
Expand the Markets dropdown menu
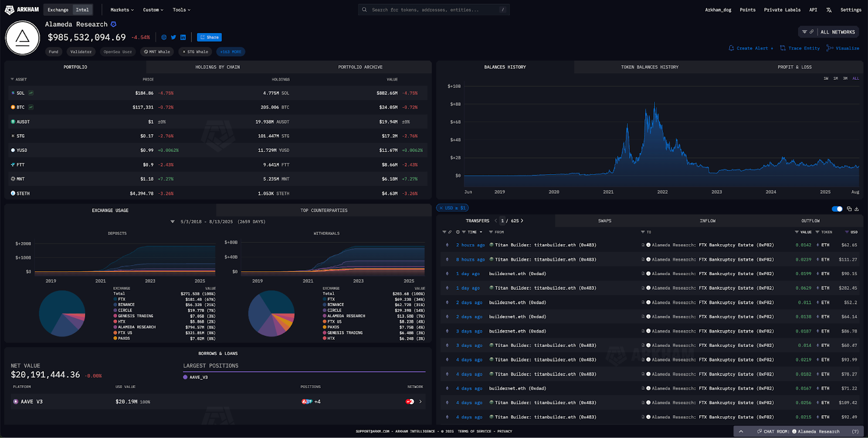pyautogui.click(x=122, y=10)
